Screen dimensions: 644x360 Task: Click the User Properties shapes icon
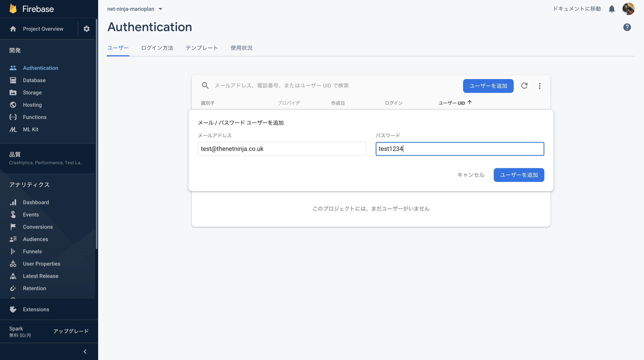click(13, 263)
